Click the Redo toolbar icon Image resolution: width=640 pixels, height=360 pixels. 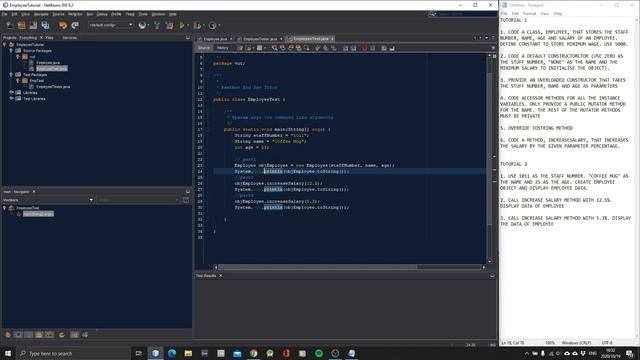coord(75,25)
